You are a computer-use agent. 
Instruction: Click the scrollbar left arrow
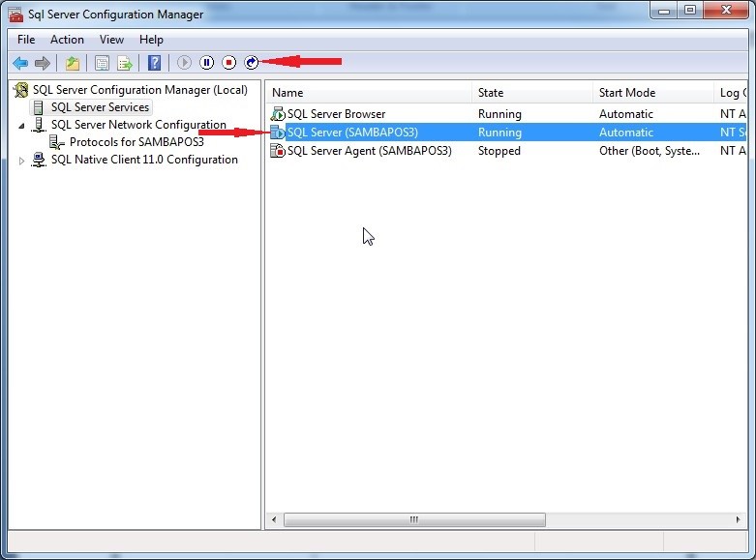coord(274,519)
